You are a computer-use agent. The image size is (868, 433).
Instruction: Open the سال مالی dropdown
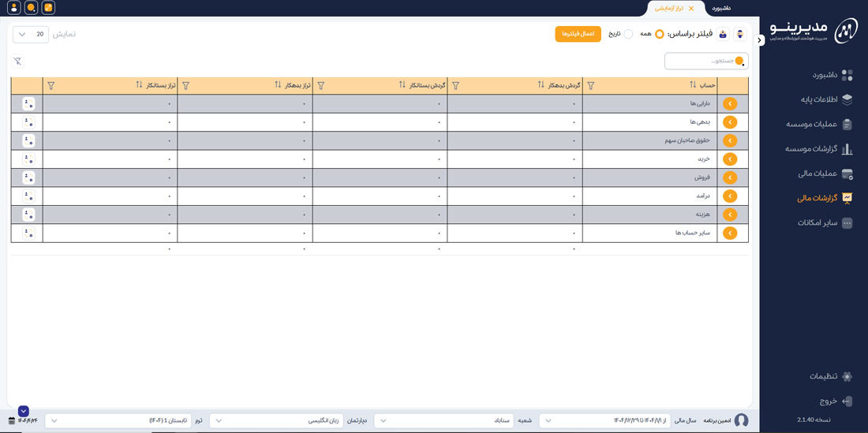point(604,420)
